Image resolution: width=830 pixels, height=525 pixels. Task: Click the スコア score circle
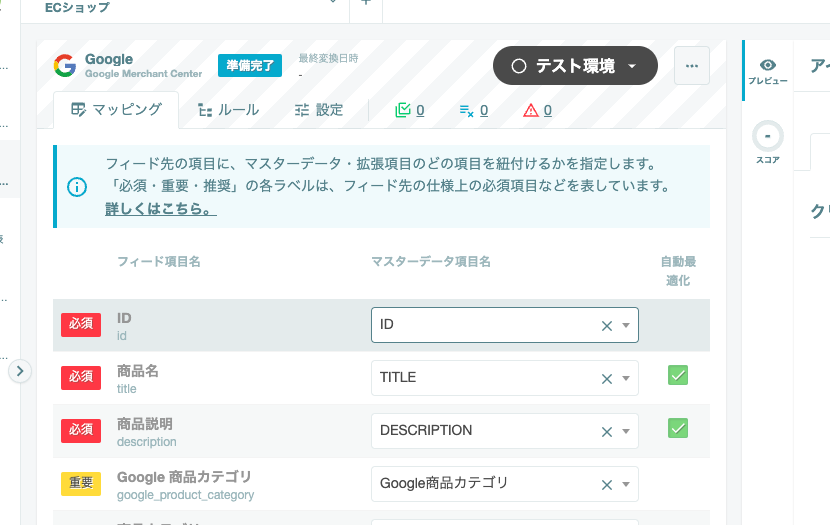[768, 137]
